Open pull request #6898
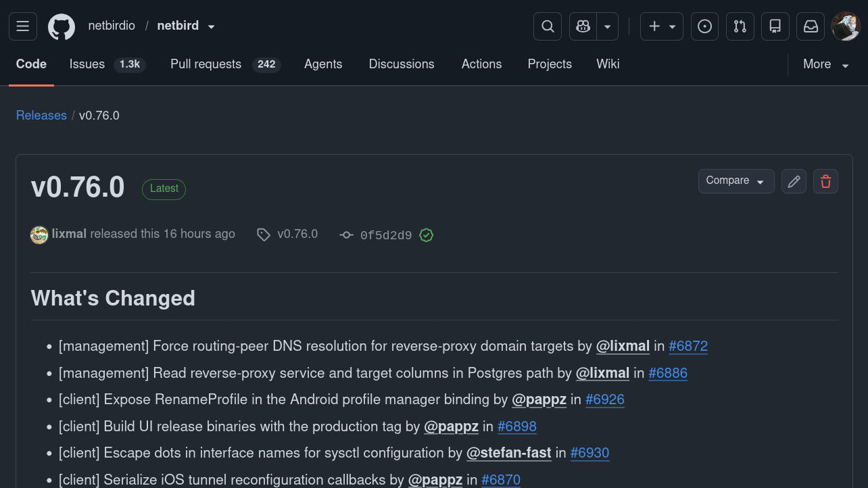Image resolution: width=868 pixels, height=488 pixels. point(517,426)
